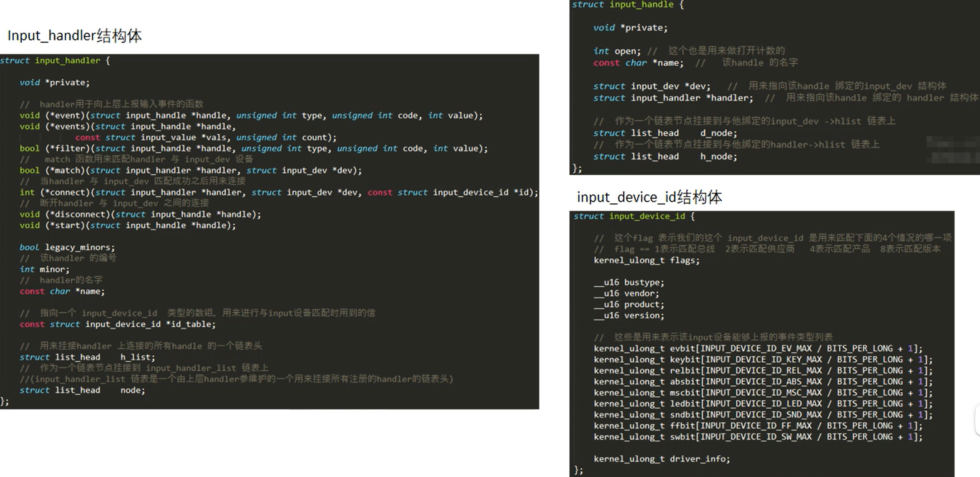Screen dimensions: 980x477
Task: Click the 'struct list_head node;' line
Action: point(82,390)
